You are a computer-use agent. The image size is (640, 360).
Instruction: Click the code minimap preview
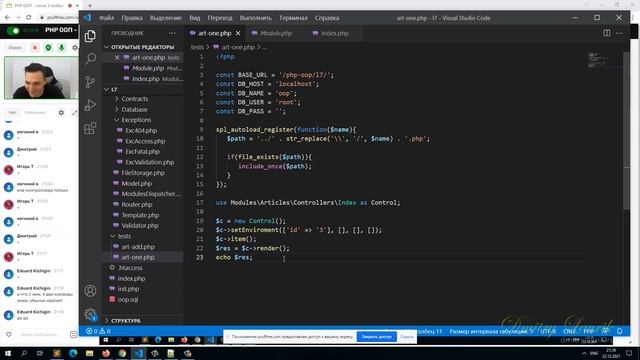point(598,60)
